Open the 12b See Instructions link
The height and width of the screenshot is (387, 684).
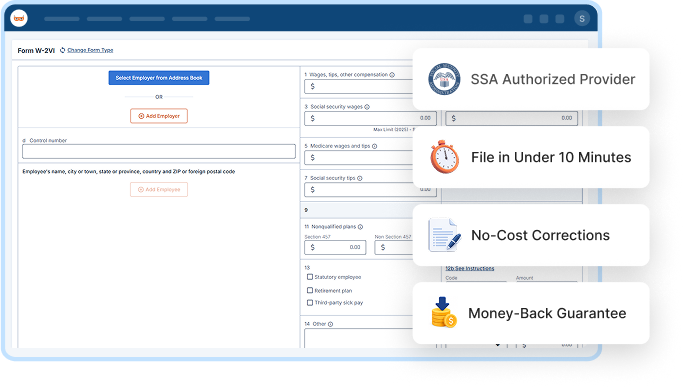tap(470, 268)
